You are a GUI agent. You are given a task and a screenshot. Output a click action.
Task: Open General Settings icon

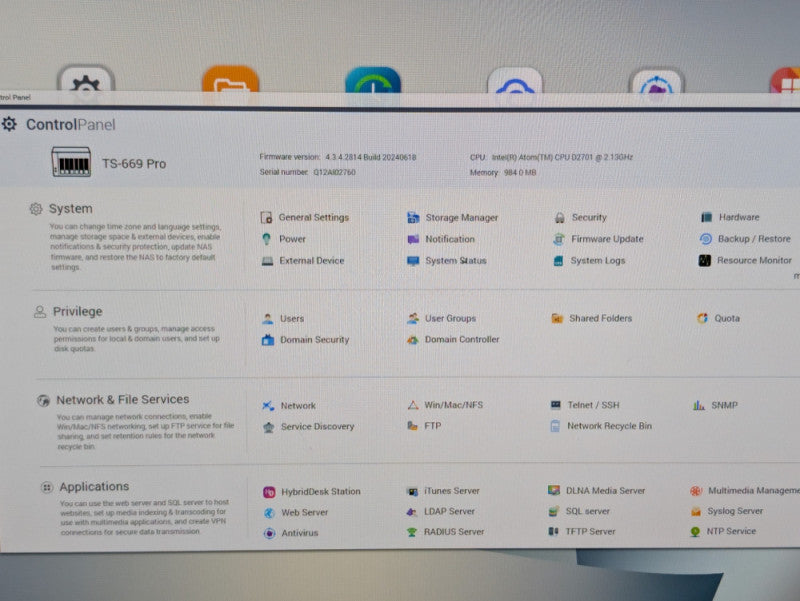click(266, 218)
